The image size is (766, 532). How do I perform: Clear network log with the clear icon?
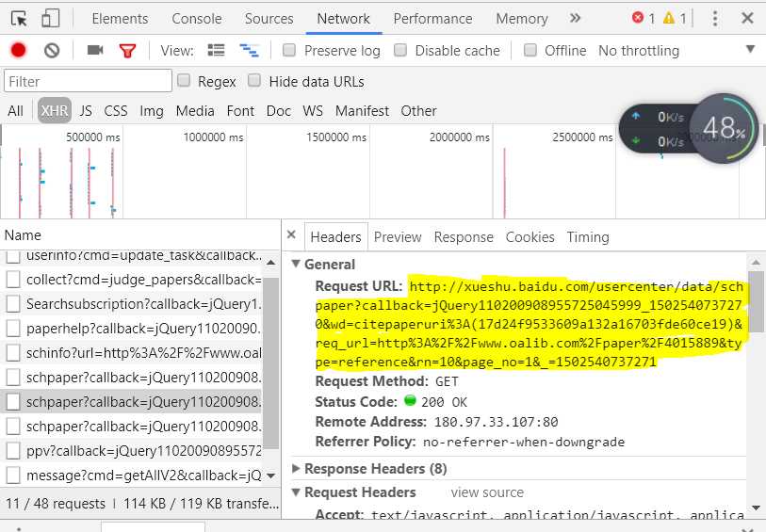pyautogui.click(x=52, y=50)
